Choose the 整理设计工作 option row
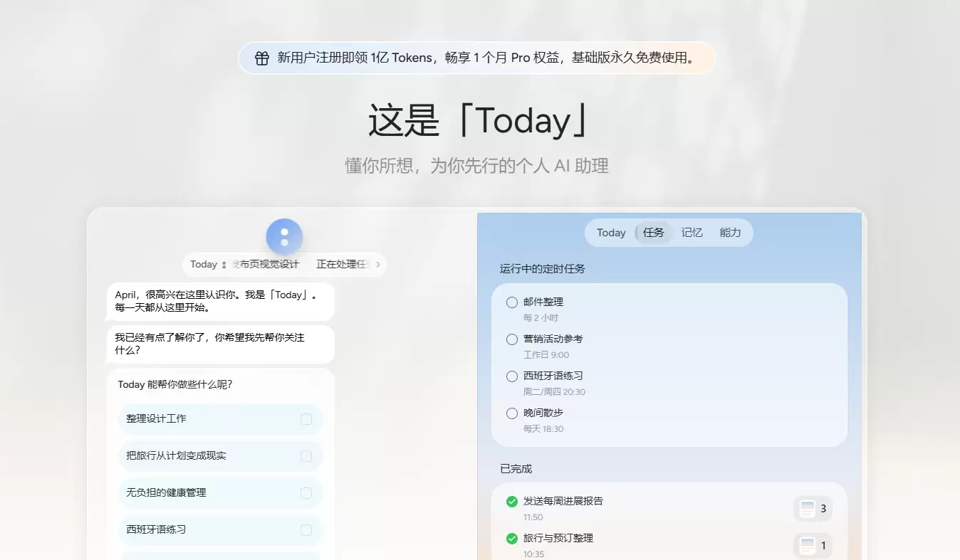 [220, 419]
